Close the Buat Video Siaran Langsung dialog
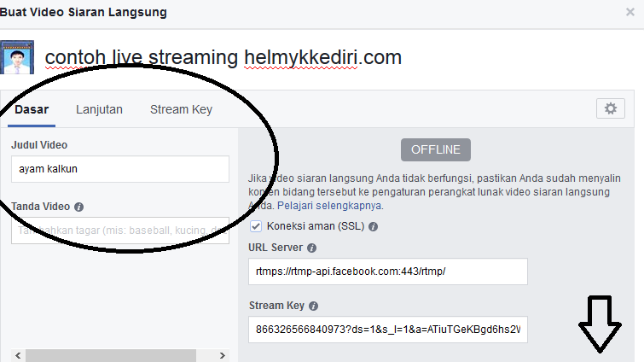Image resolution: width=644 pixels, height=362 pixels. 630,12
